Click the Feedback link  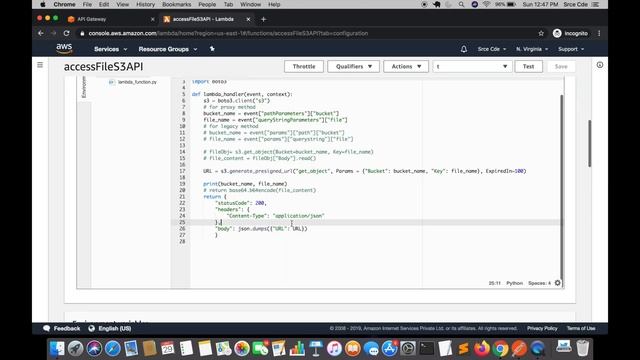pos(62,329)
